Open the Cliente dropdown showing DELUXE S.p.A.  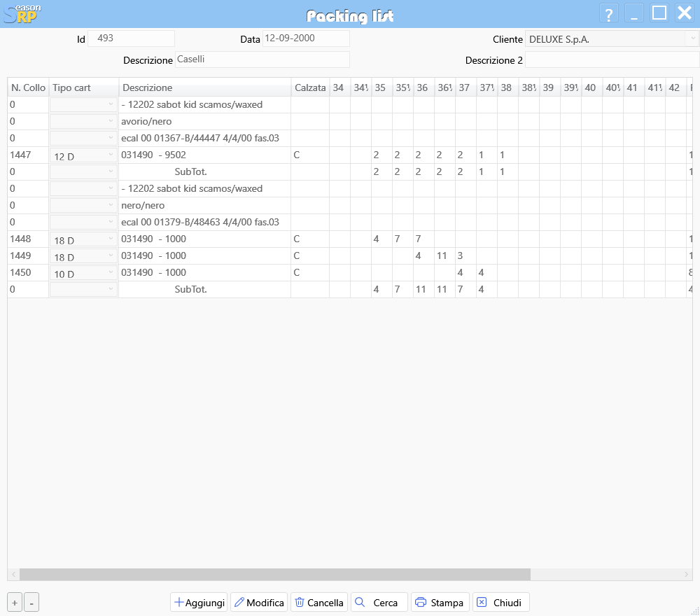(x=692, y=38)
